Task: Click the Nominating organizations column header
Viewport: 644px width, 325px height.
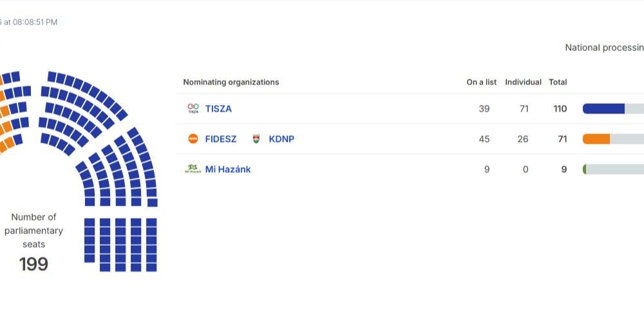Action: click(231, 83)
